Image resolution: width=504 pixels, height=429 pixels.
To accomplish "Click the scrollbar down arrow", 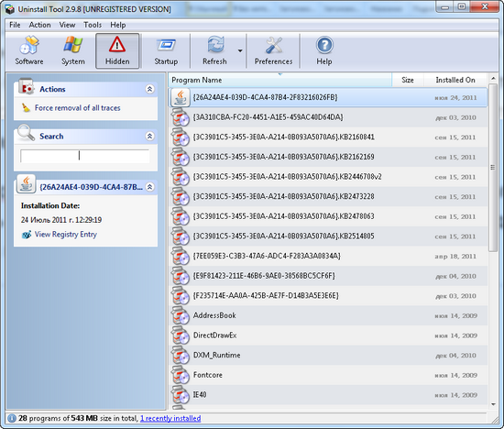I will tap(493, 404).
